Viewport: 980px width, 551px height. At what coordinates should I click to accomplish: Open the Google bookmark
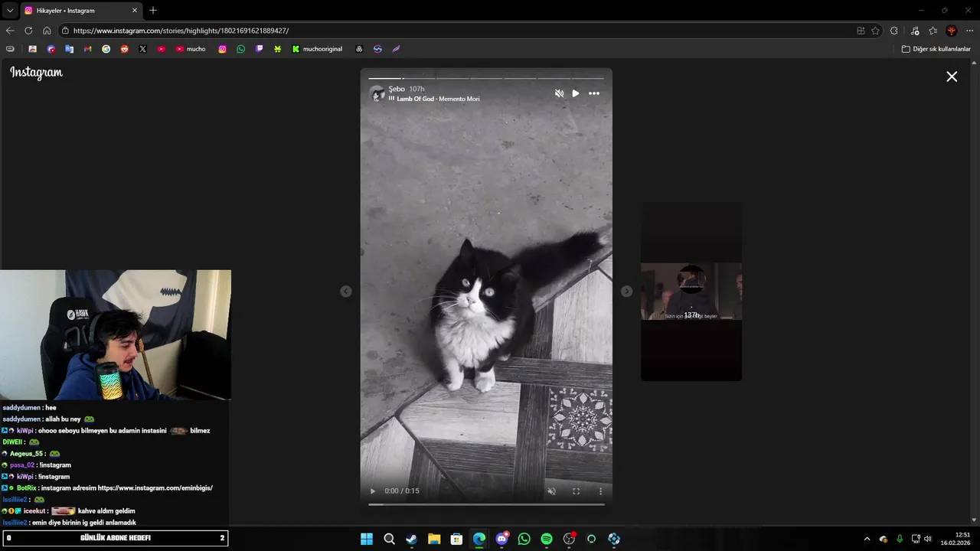click(106, 49)
